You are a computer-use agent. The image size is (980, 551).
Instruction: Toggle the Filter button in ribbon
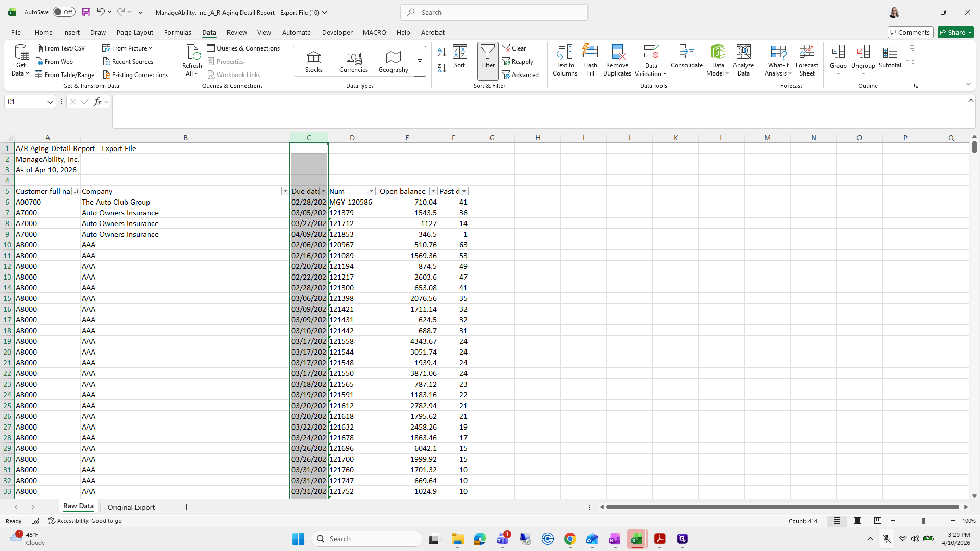(487, 61)
